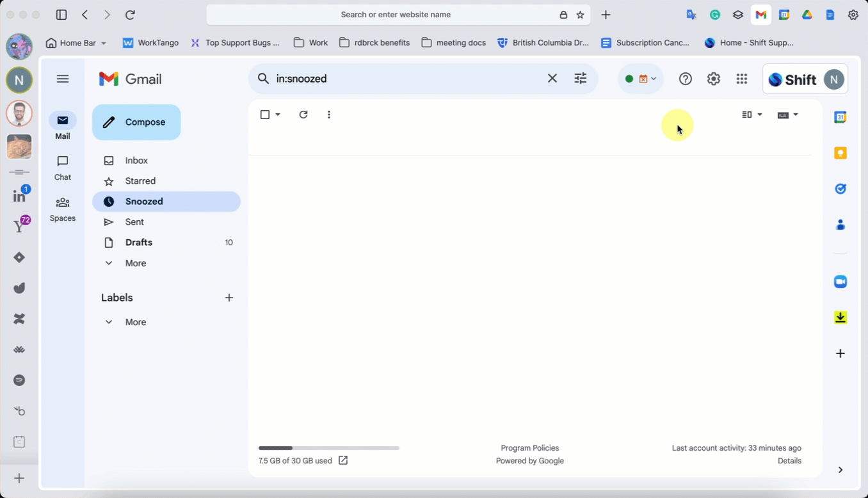Open new tab with plus
This screenshot has width=868, height=498.
coord(606,15)
